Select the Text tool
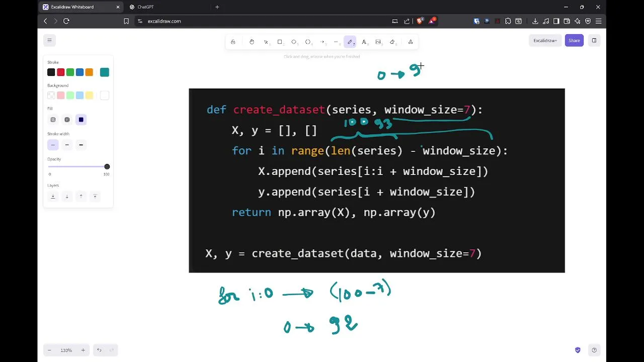This screenshot has width=644, height=362. [364, 42]
